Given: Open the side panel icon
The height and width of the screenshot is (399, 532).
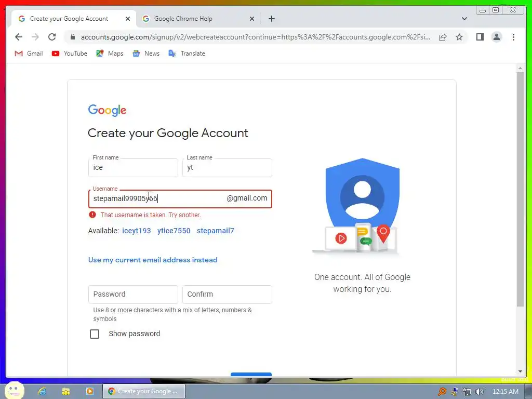Looking at the screenshot, I should (480, 37).
